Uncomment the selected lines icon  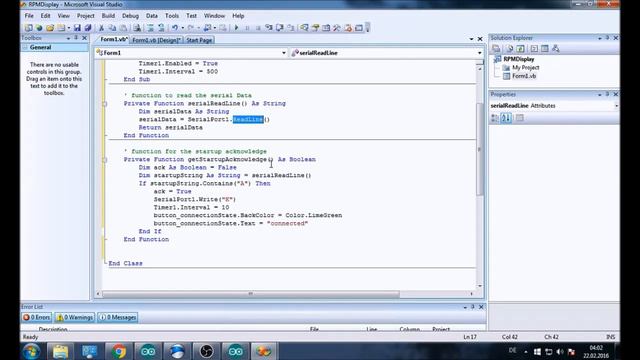[x=161, y=28]
